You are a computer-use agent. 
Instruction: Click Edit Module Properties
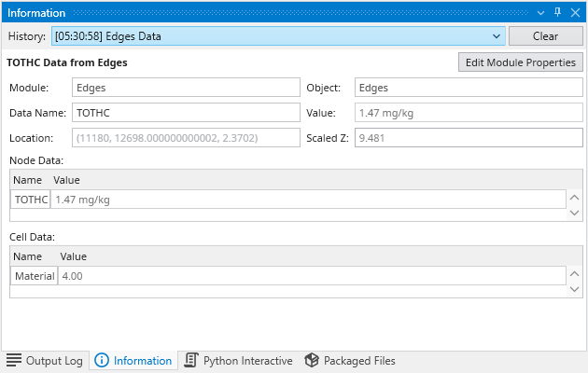(520, 62)
